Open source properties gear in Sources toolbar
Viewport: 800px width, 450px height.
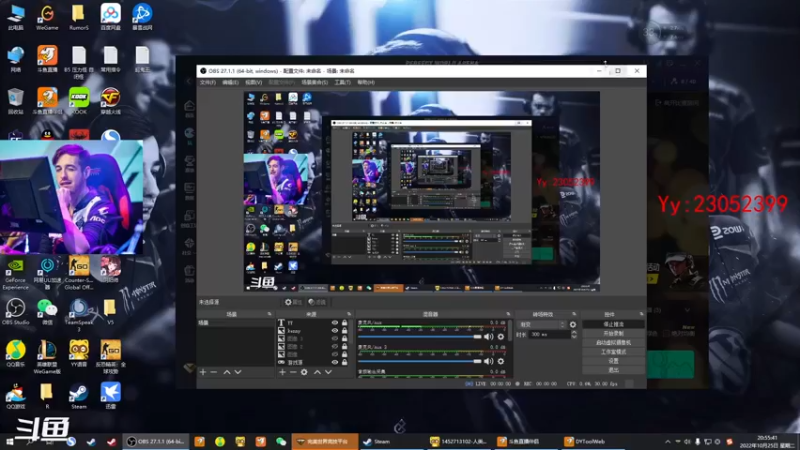click(304, 372)
